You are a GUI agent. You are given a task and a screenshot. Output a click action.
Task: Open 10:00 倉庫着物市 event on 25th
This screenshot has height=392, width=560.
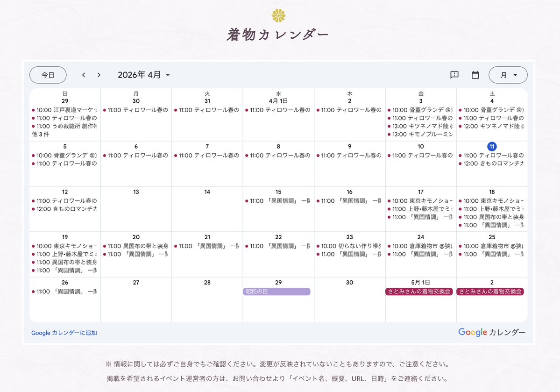point(491,246)
